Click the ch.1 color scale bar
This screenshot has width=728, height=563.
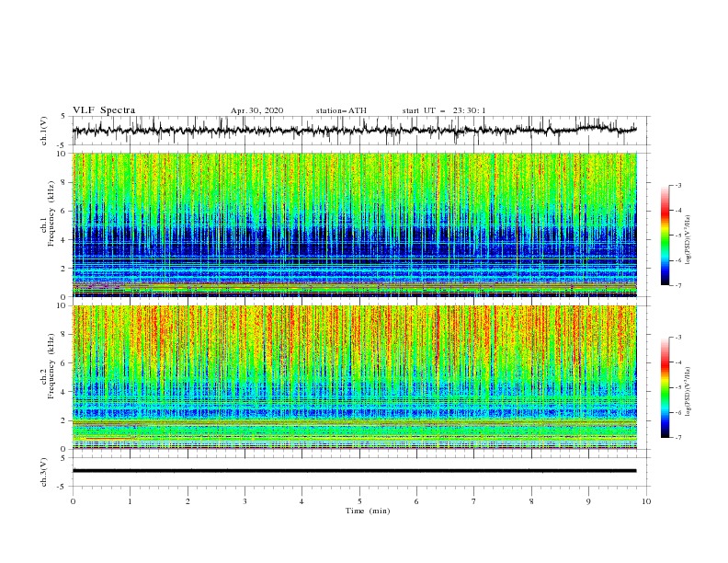[x=665, y=235]
